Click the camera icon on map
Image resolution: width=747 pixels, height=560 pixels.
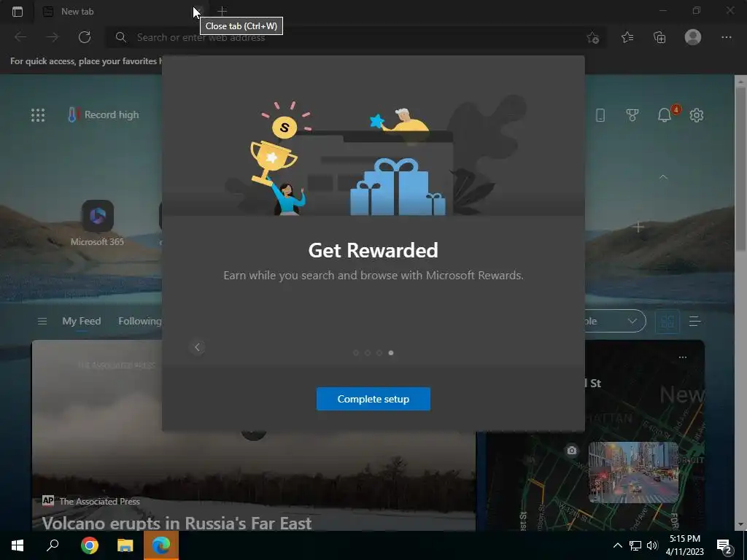(x=572, y=450)
